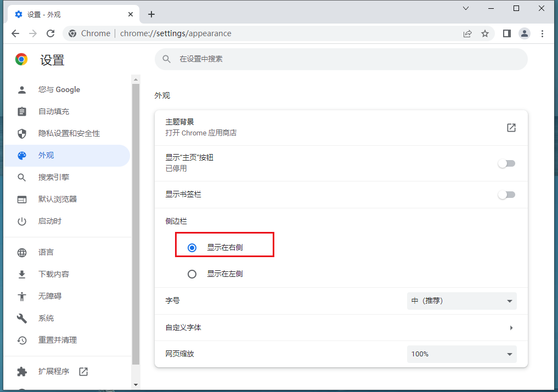Open 搜索引擎 settings section

tap(67, 177)
